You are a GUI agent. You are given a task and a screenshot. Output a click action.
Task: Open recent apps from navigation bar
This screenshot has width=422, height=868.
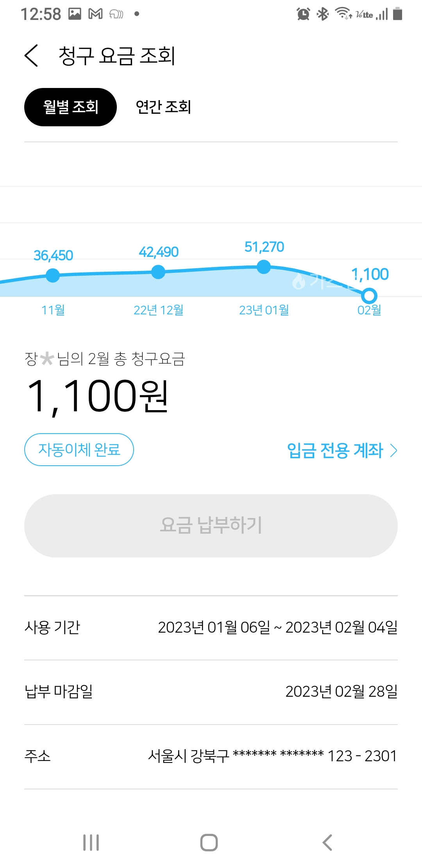[91, 842]
